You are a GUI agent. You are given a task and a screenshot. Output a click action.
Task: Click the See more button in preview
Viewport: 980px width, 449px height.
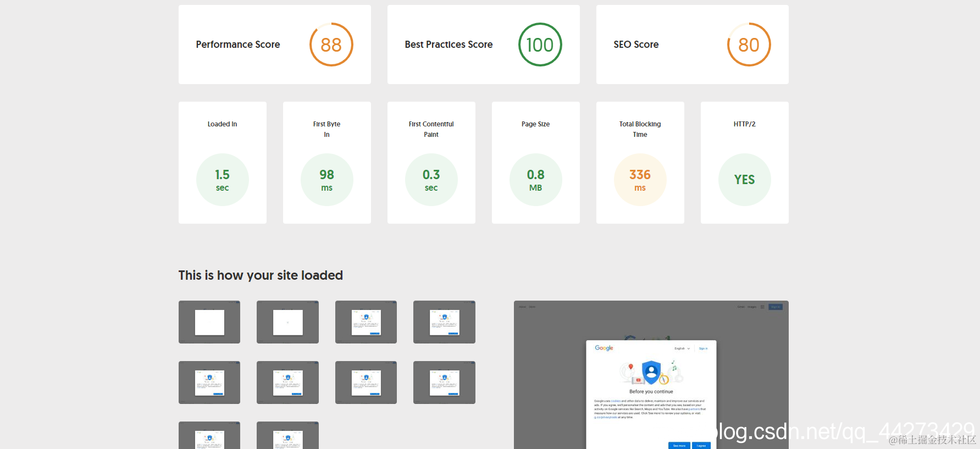pos(679,446)
